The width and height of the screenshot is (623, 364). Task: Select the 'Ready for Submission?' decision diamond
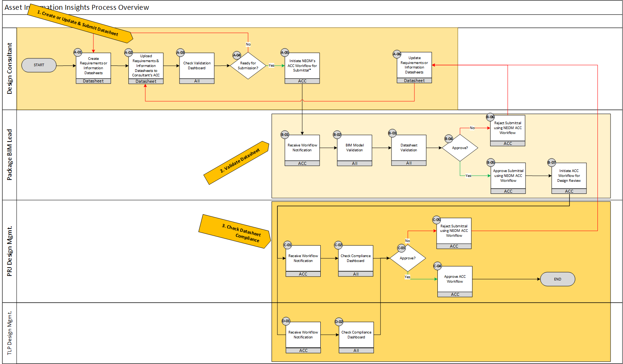point(248,66)
